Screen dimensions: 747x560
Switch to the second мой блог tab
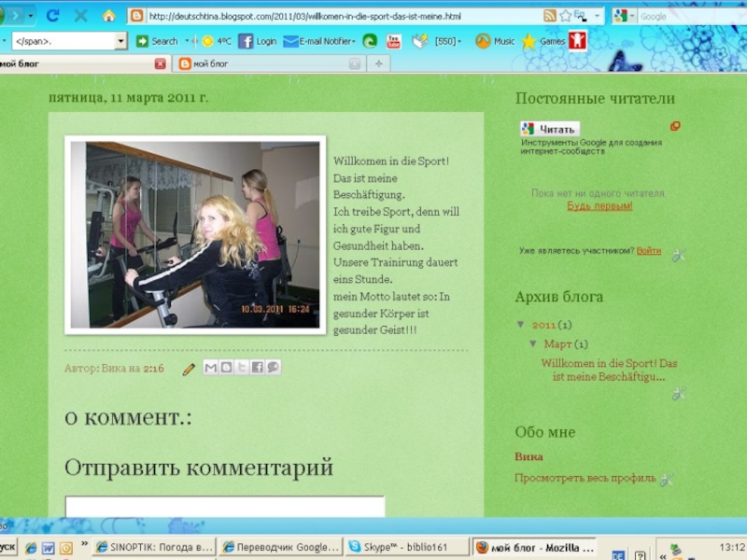266,63
